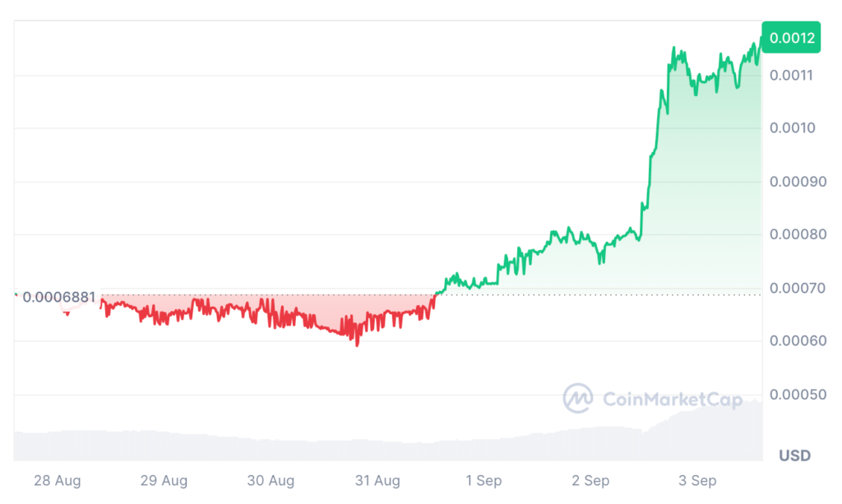Click the USD currency label

click(794, 455)
